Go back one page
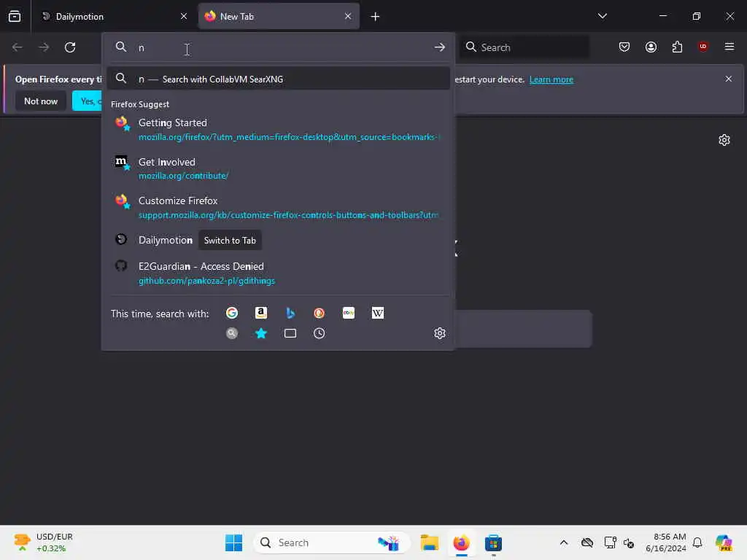Viewport: 747px width, 560px height. click(x=18, y=47)
